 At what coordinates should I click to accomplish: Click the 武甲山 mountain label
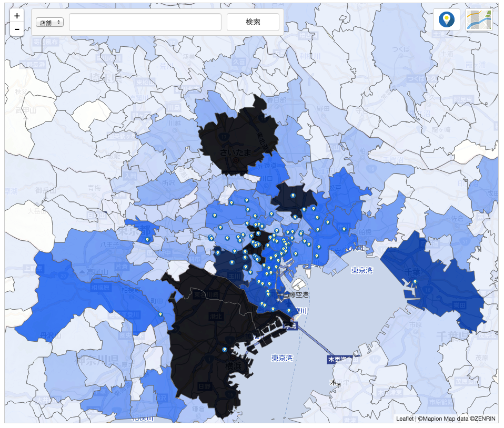click(26, 110)
